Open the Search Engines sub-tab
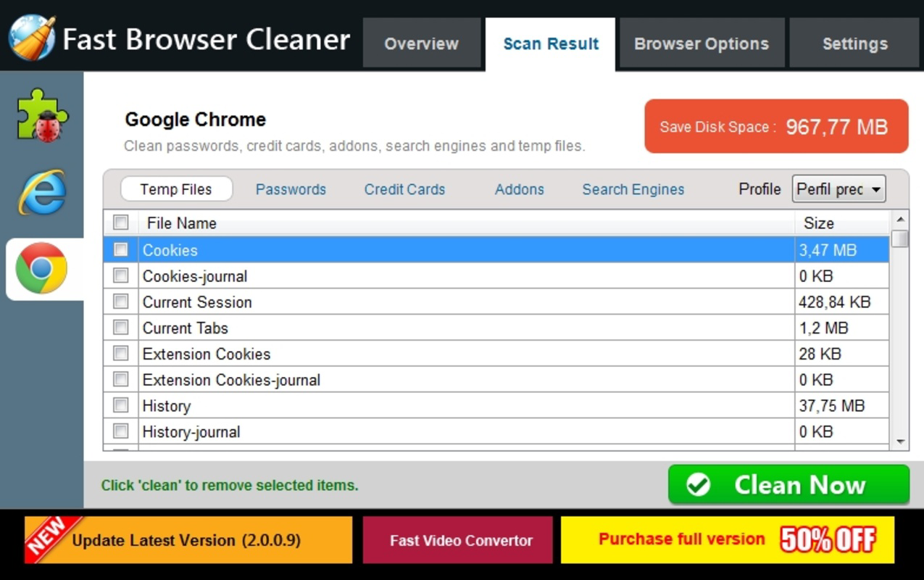The height and width of the screenshot is (580, 924). point(633,189)
